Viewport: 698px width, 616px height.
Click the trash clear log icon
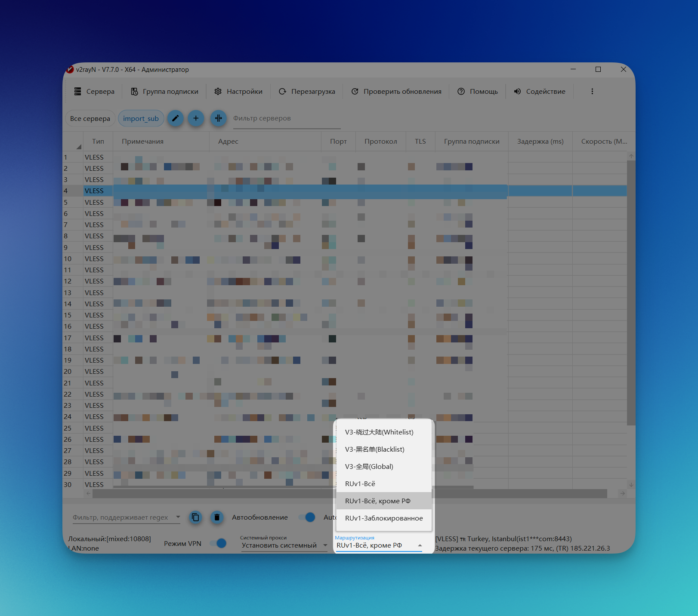click(x=217, y=517)
